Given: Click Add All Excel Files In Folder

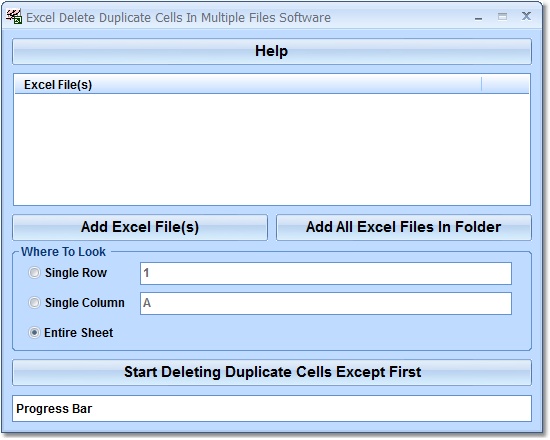Looking at the screenshot, I should coord(404,227).
